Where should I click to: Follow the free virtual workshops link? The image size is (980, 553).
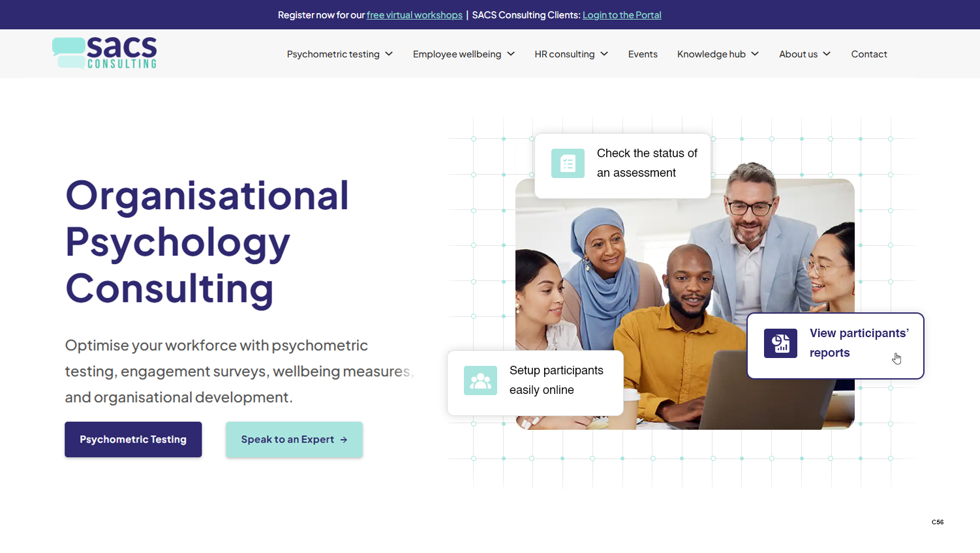414,15
